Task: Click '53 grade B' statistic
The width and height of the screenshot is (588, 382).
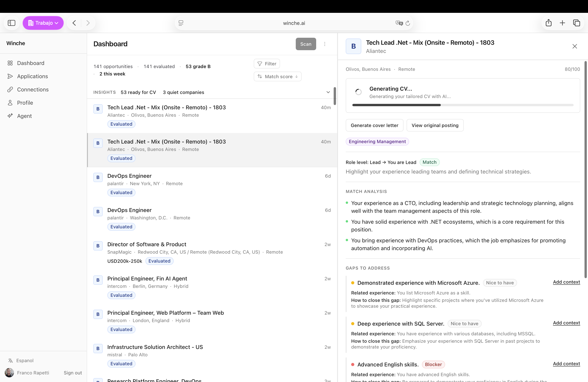Action: (198, 67)
